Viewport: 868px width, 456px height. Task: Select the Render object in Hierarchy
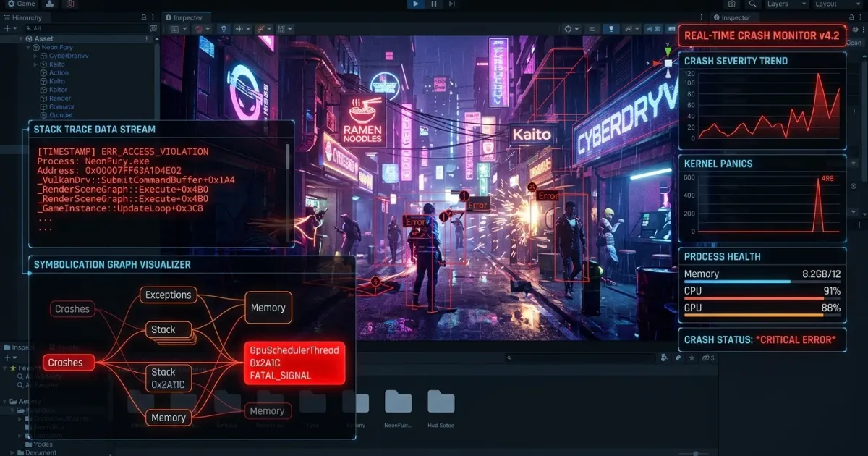click(x=59, y=98)
